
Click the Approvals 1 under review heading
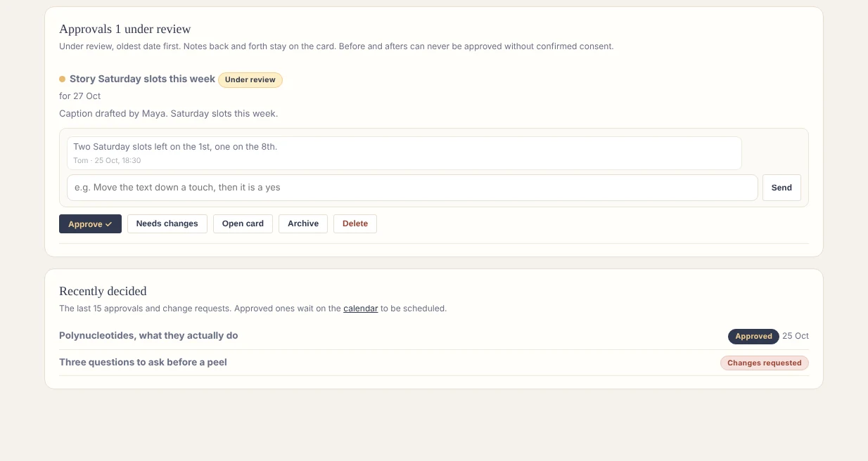coord(125,29)
